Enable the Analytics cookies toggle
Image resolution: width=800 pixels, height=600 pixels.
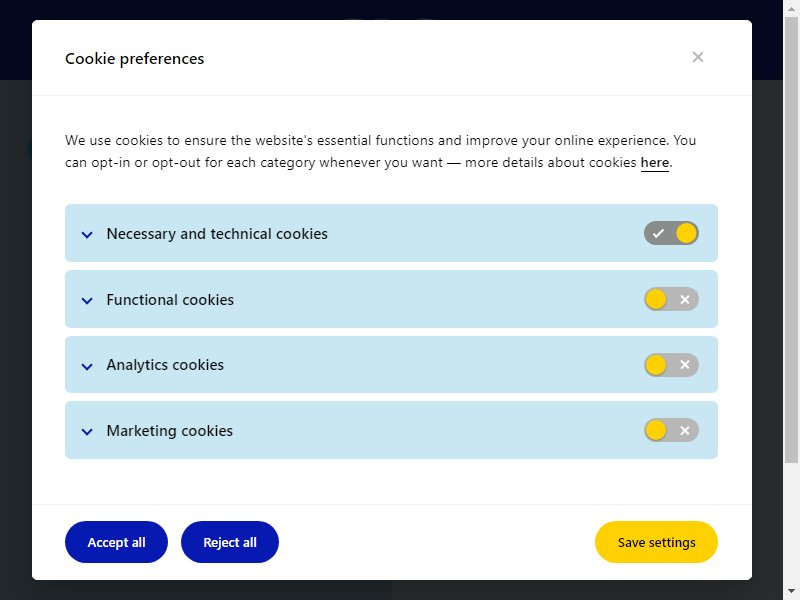[x=671, y=365]
